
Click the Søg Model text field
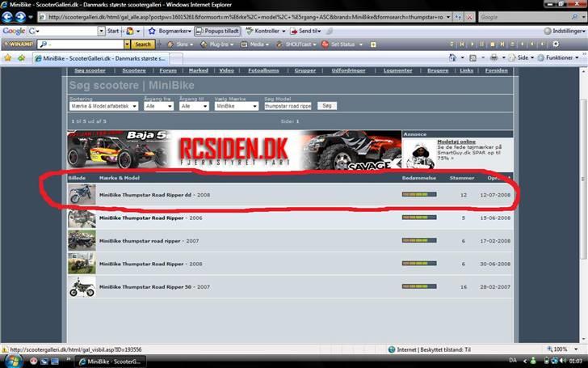288,106
